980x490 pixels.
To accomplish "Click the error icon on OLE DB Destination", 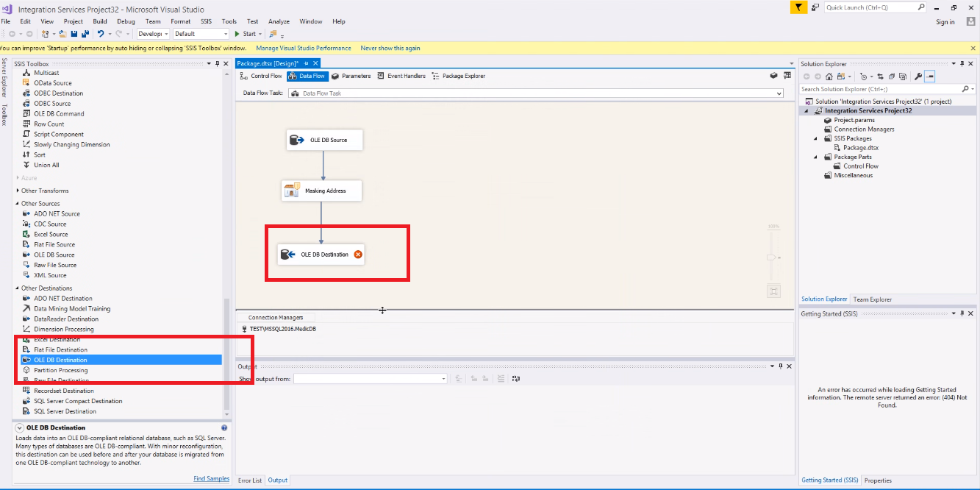I will [358, 255].
